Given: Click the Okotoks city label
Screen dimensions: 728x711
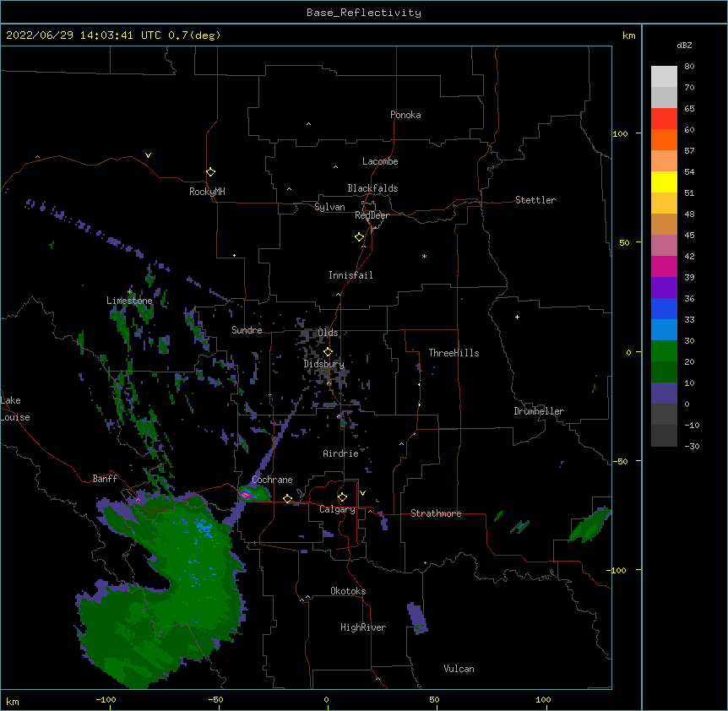Looking at the screenshot, I should (x=348, y=591).
